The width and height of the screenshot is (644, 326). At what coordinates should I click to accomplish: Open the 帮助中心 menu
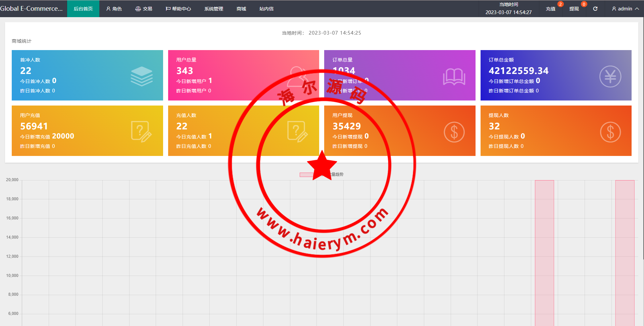[178, 9]
